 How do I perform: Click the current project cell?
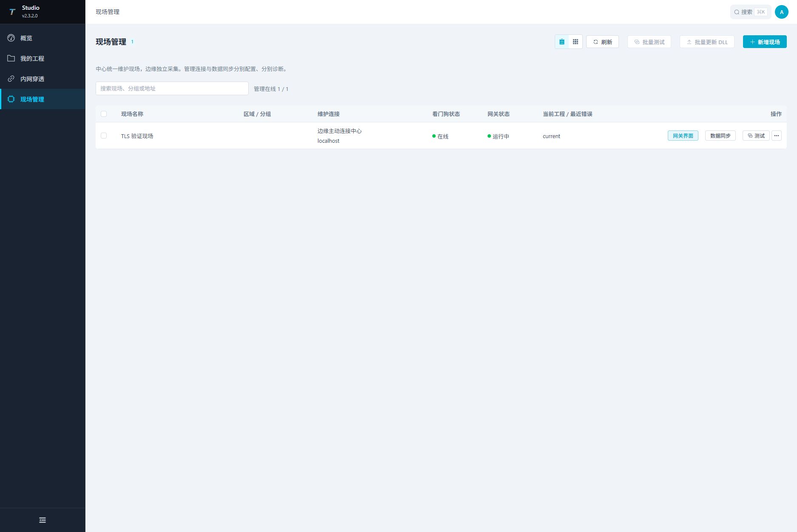[551, 136]
